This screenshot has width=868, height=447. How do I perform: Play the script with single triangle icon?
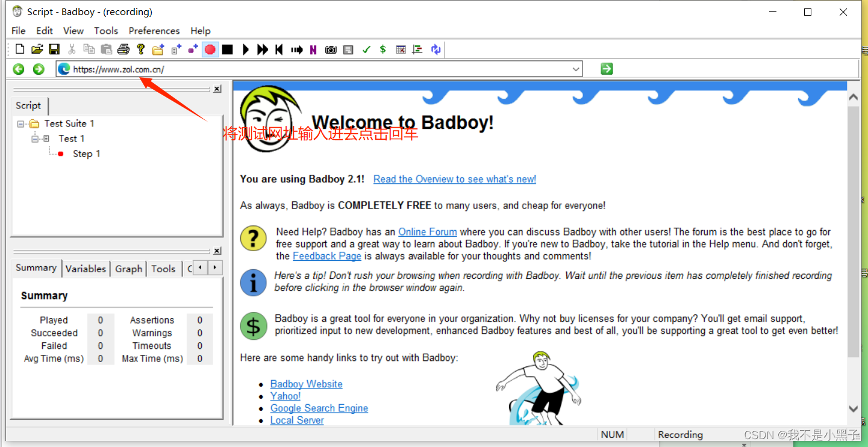tap(245, 49)
